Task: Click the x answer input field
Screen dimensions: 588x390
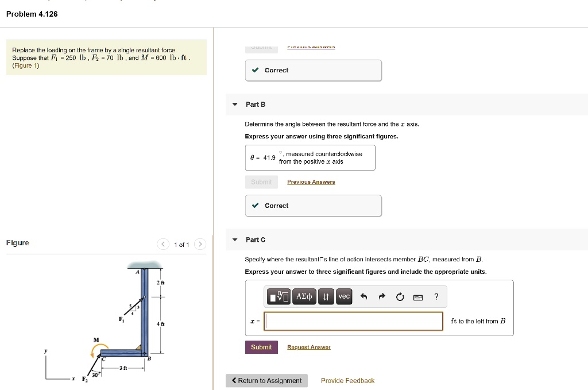Action: click(x=353, y=321)
